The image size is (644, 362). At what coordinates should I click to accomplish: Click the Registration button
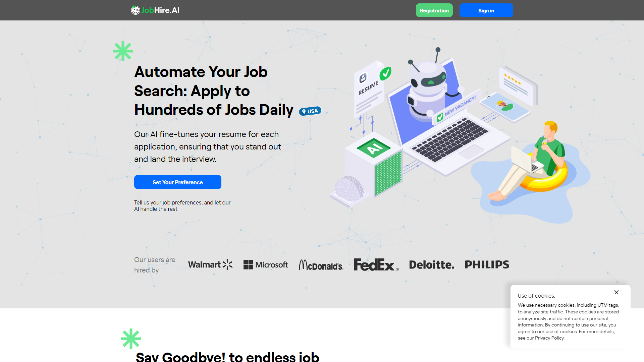(x=434, y=10)
